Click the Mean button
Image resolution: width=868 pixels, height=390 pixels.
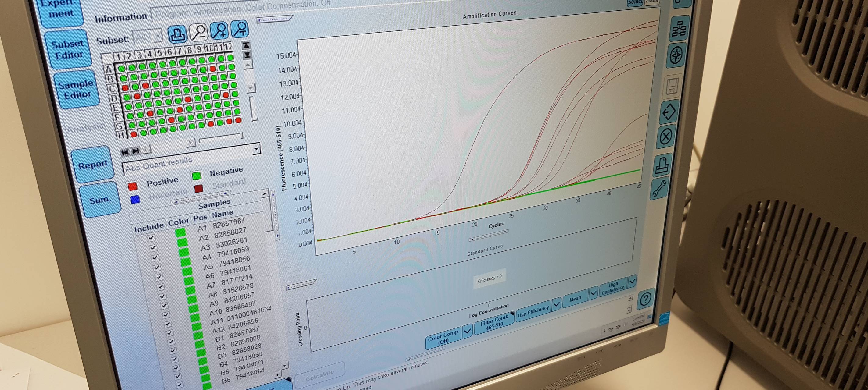[576, 298]
